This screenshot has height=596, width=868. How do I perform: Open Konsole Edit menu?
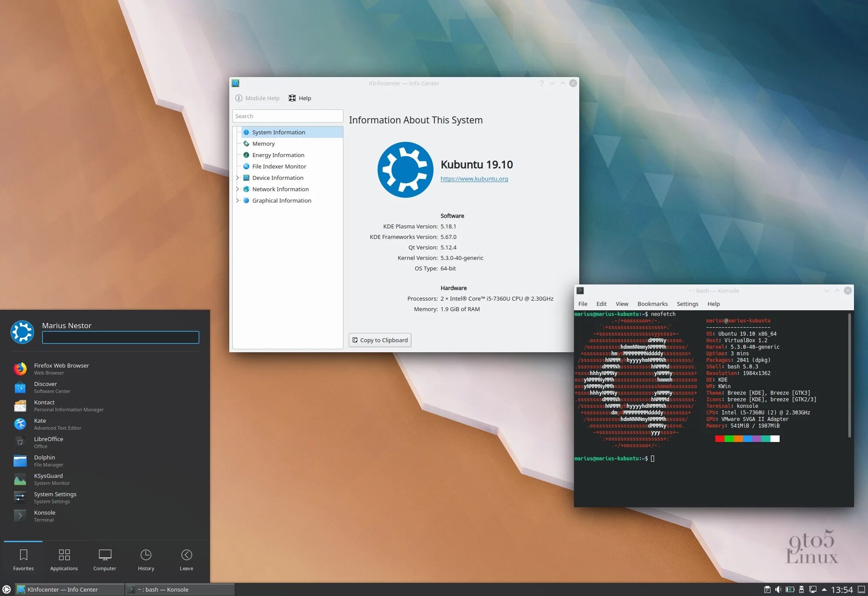tap(602, 304)
